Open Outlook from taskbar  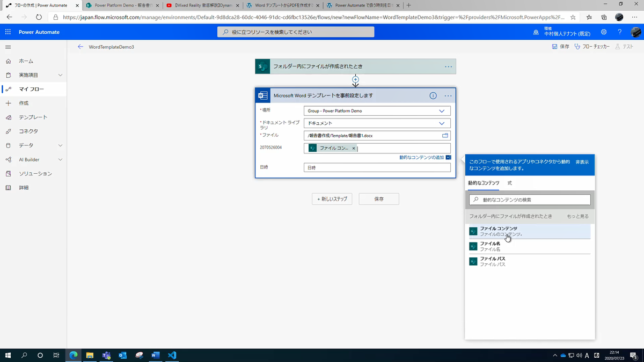pyautogui.click(x=122, y=355)
